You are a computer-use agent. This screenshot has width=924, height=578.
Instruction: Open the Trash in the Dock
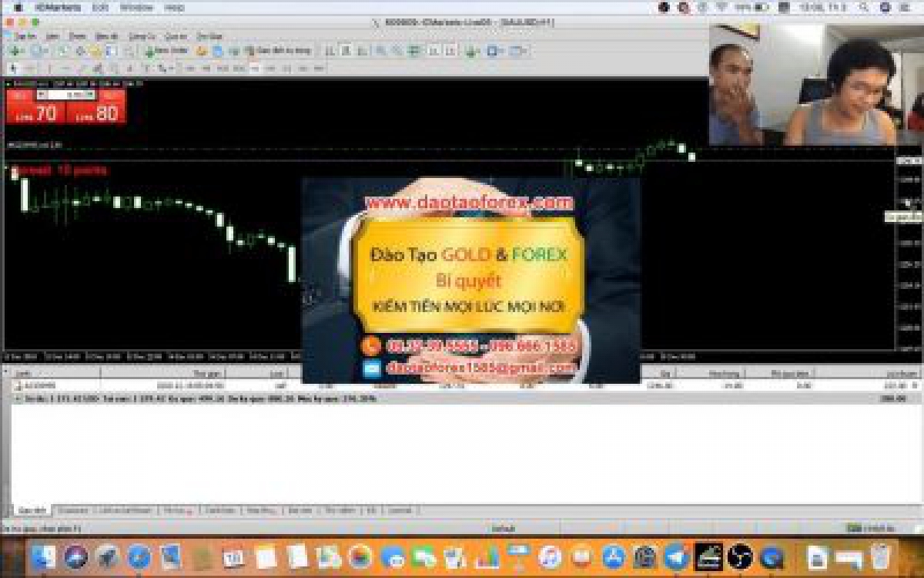pyautogui.click(x=880, y=556)
